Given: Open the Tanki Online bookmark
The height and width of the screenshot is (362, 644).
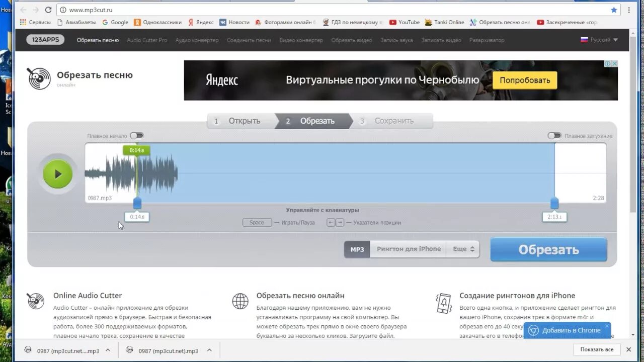Looking at the screenshot, I should [x=445, y=22].
